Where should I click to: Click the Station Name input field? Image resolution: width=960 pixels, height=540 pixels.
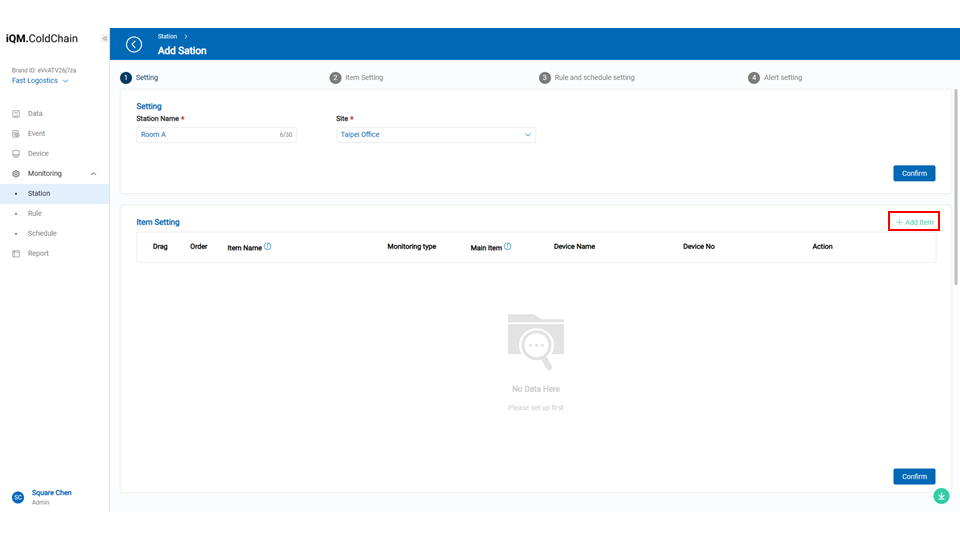coord(205,135)
